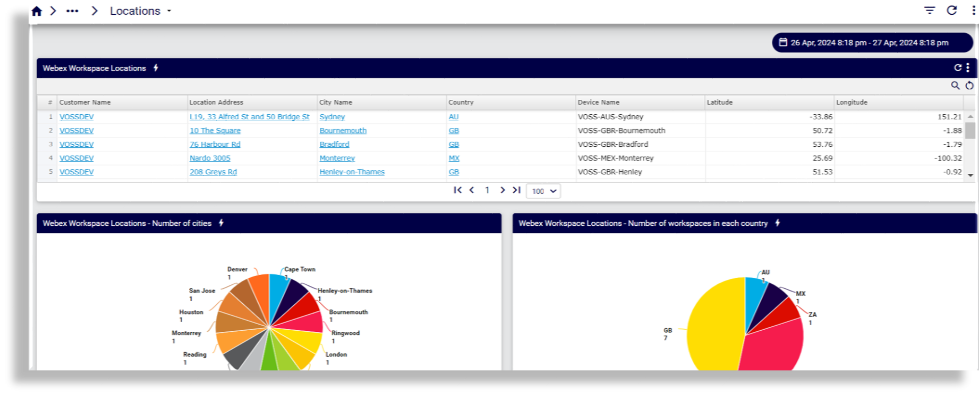Open the Locations dropdown in breadcrumb

[x=141, y=11]
